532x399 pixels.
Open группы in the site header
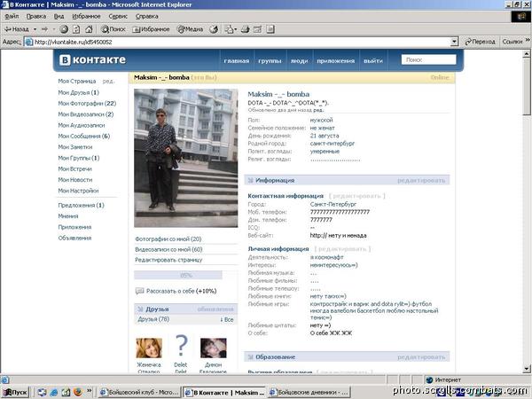[270, 61]
